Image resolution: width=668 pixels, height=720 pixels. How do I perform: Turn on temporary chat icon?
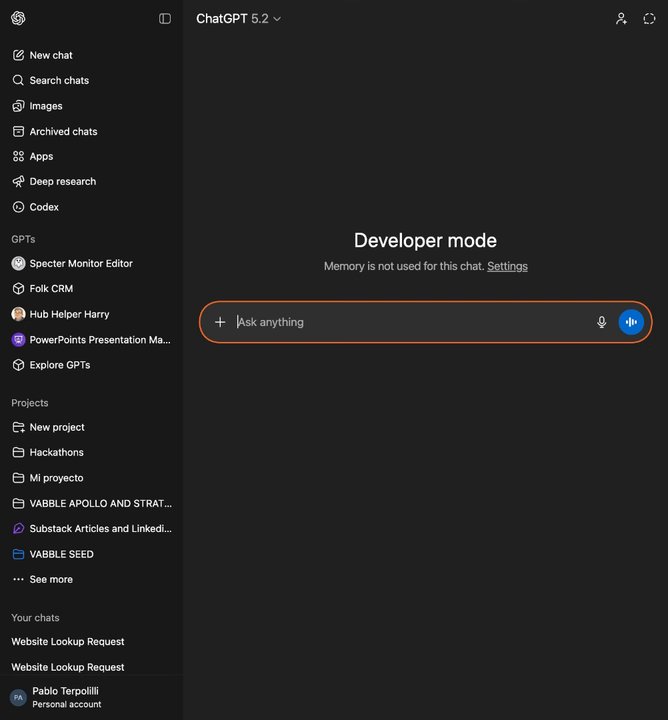pos(649,18)
